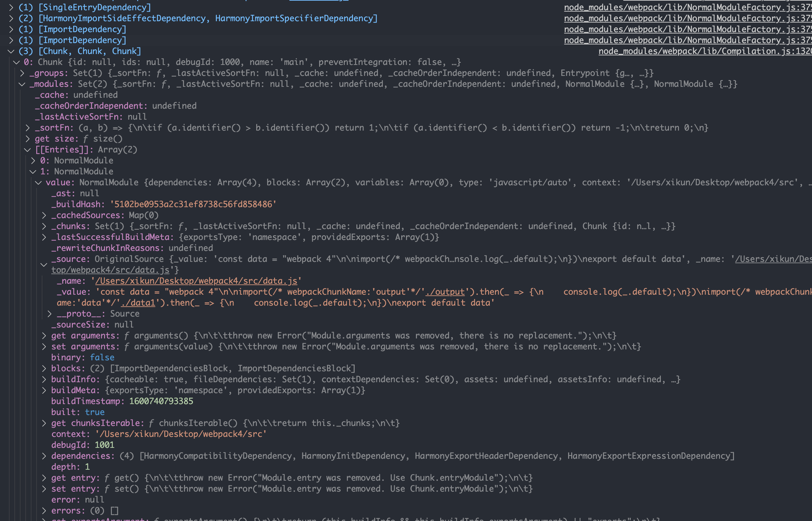Expand the _cachedSources Map(0) property

[44, 215]
